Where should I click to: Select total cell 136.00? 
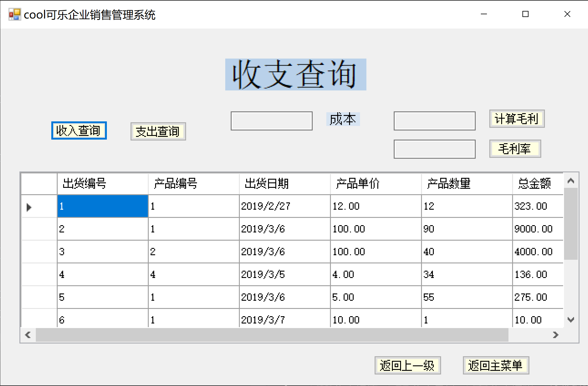[538, 274]
